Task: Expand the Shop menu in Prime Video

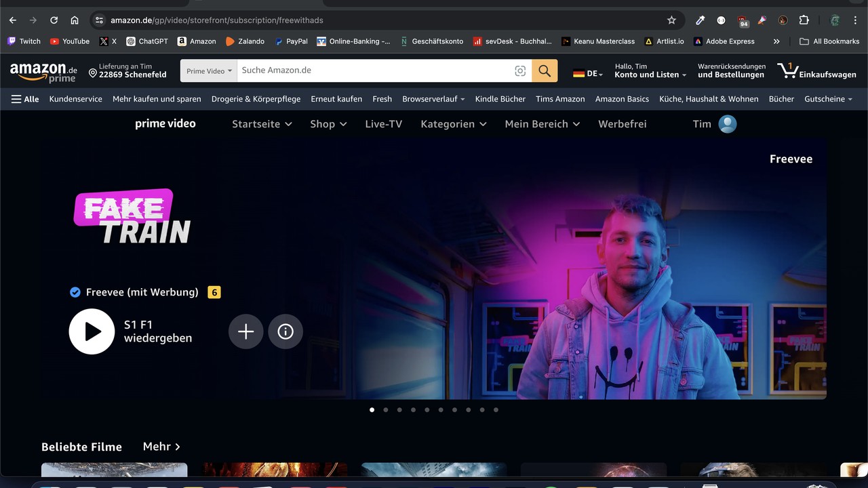Action: (x=328, y=124)
